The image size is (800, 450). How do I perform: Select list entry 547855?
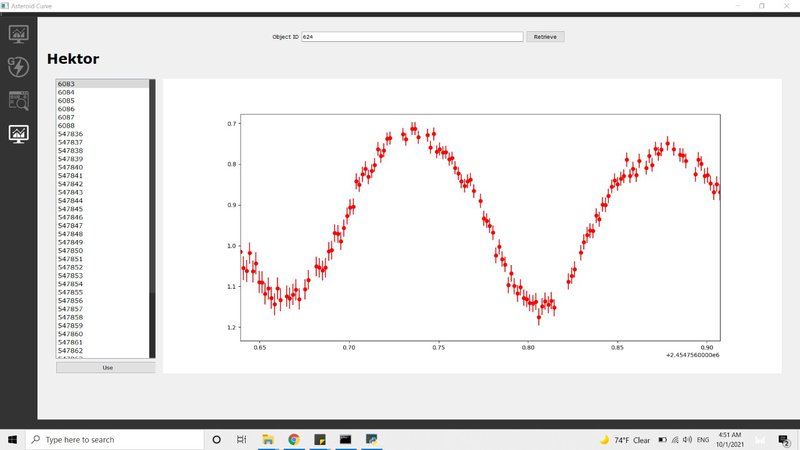pyautogui.click(x=103, y=292)
